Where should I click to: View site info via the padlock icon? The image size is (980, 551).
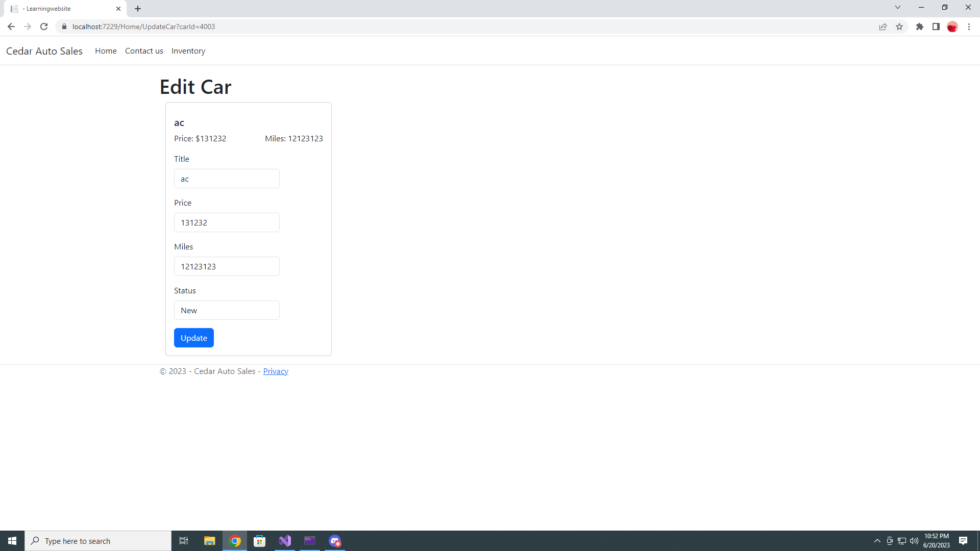point(64,27)
